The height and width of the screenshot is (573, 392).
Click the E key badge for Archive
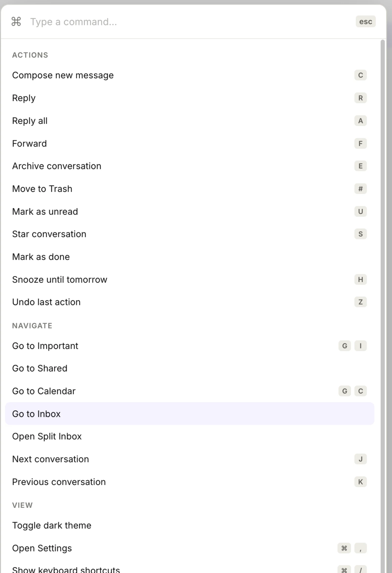coord(360,166)
